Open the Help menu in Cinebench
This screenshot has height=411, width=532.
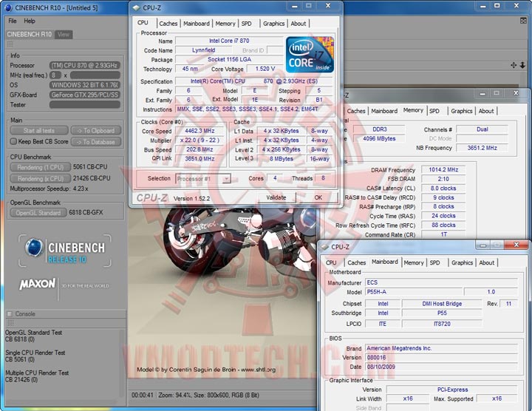pyautogui.click(x=30, y=21)
